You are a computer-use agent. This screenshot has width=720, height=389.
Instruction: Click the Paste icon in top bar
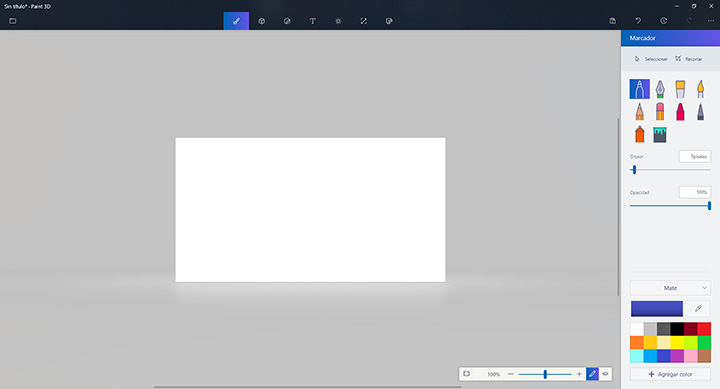pos(613,21)
